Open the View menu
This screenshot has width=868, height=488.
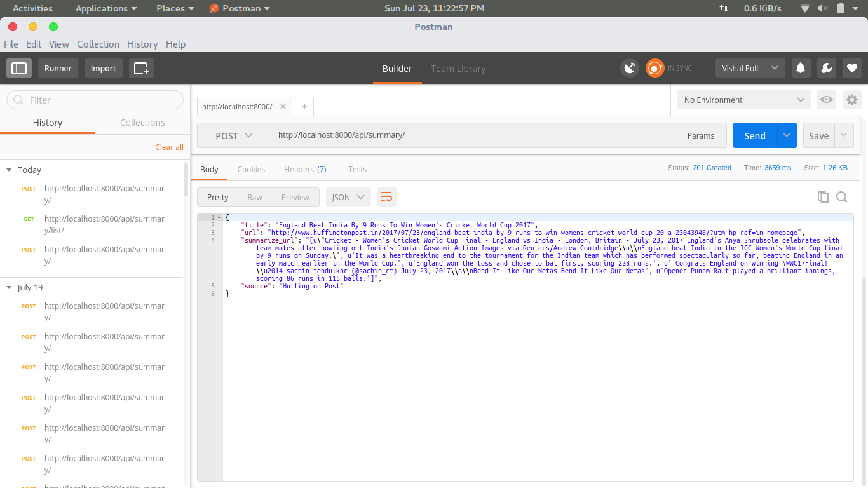[59, 44]
